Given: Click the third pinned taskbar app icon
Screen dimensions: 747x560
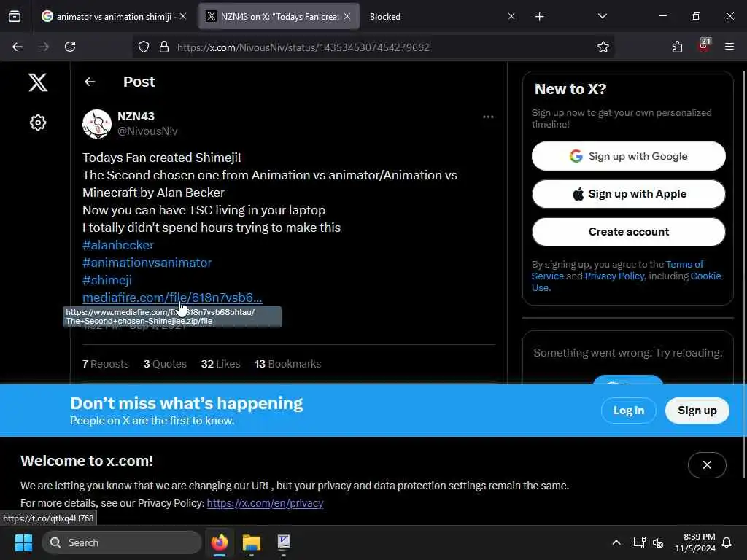Looking at the screenshot, I should tap(284, 542).
